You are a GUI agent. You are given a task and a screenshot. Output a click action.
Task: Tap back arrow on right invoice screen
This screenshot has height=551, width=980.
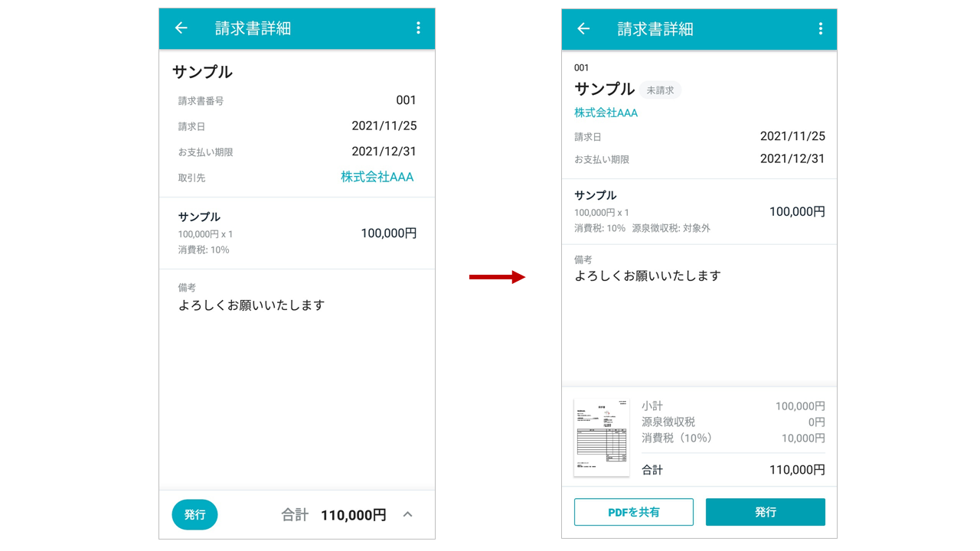pos(583,29)
